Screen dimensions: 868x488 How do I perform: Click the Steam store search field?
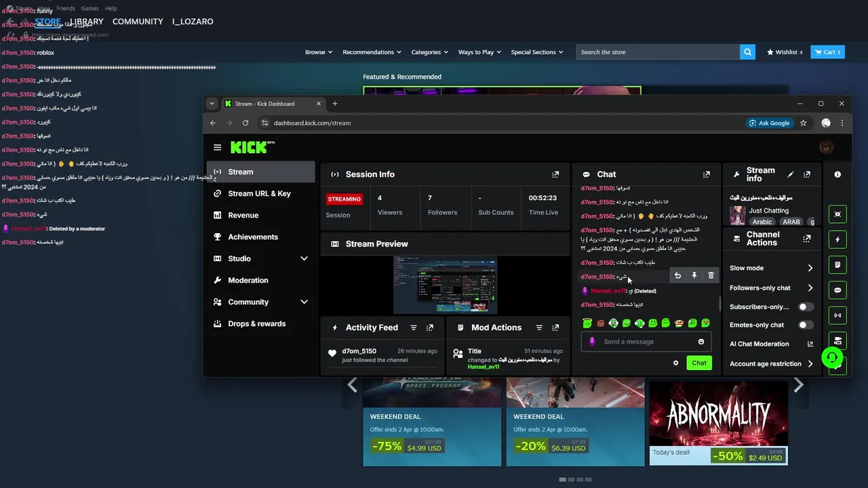[658, 52]
